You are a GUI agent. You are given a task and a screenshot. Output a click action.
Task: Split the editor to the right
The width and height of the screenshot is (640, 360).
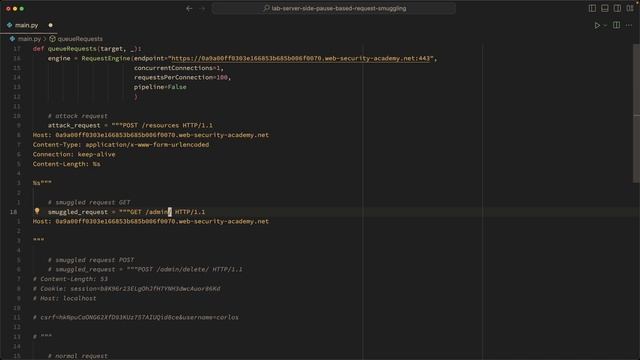pyautogui.click(x=616, y=25)
